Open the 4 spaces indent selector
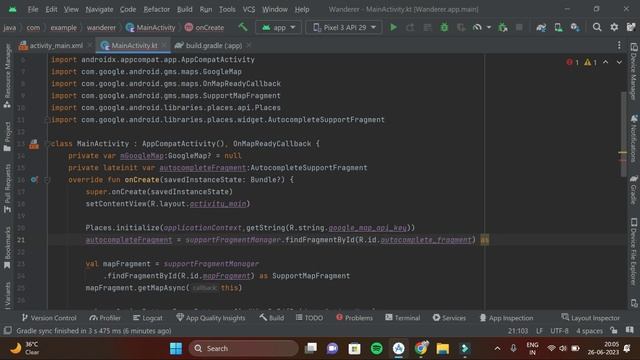 click(x=589, y=331)
